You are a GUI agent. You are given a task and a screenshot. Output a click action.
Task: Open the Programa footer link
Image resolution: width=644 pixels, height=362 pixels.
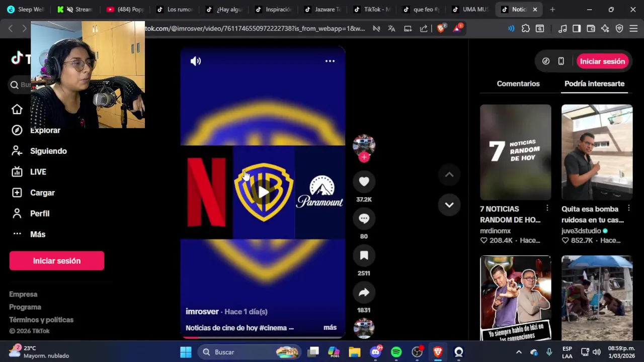[25, 307]
